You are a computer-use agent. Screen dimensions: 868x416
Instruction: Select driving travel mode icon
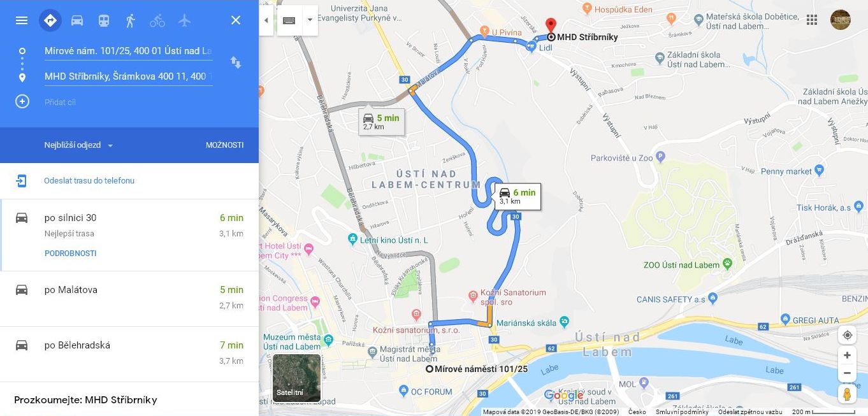pyautogui.click(x=77, y=20)
